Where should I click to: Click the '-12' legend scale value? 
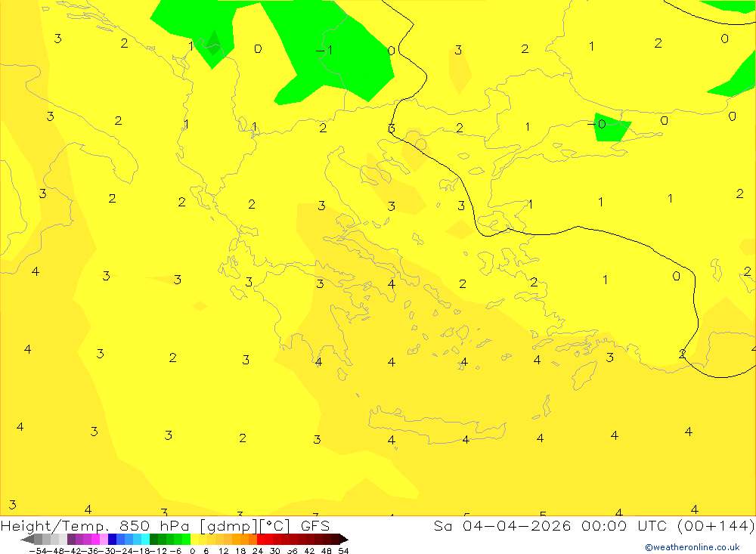[158, 551]
